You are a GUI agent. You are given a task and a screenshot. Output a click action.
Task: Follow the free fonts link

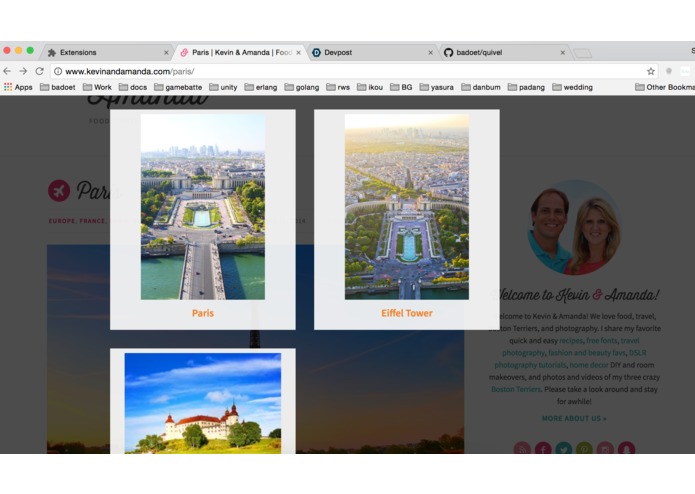(x=601, y=341)
